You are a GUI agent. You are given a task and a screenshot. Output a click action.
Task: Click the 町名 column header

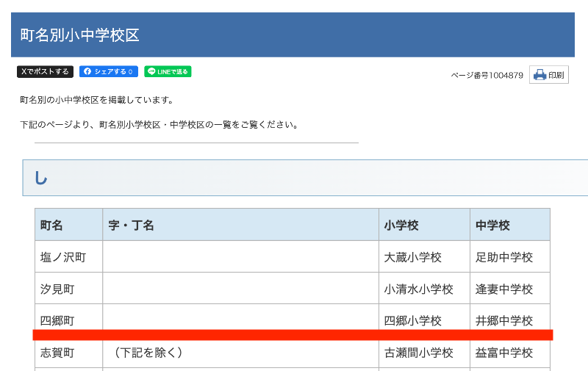[x=68, y=225]
